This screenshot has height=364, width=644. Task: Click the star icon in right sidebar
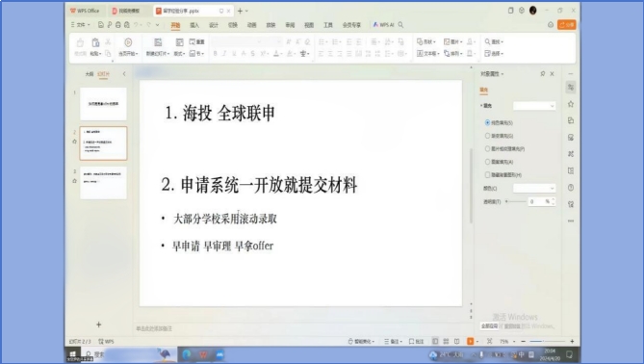[571, 104]
